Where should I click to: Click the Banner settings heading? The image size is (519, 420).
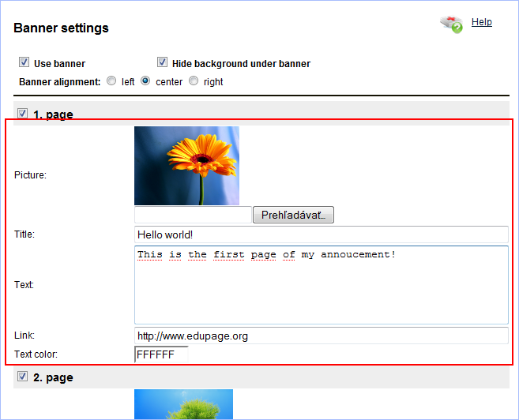tap(61, 28)
